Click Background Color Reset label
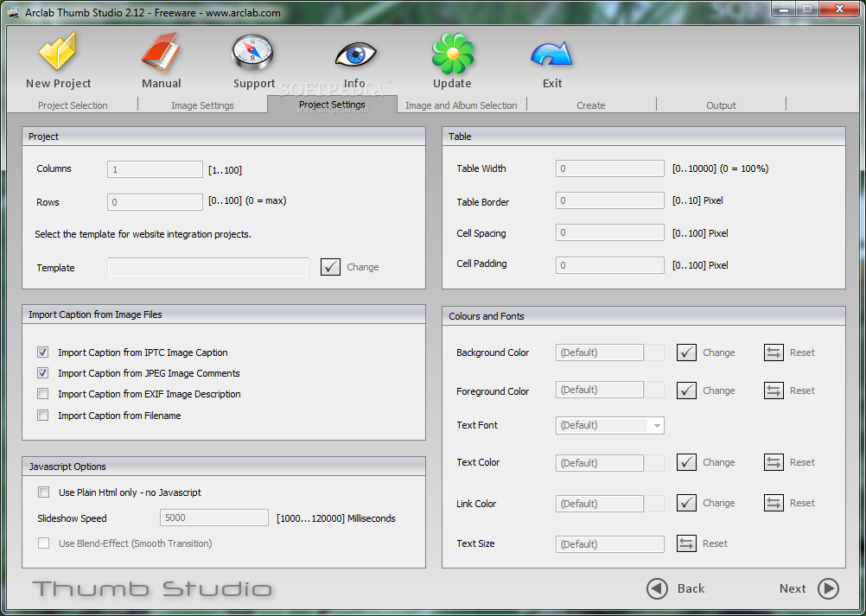 [803, 352]
